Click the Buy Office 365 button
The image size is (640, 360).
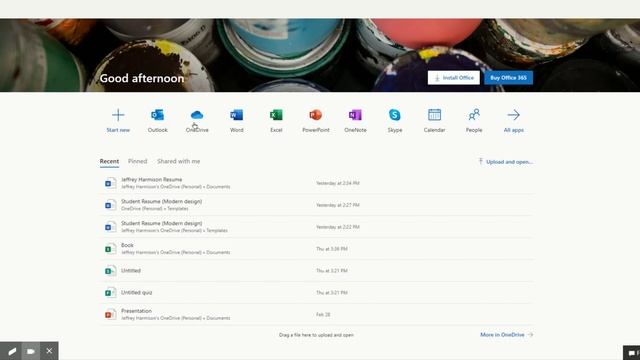(x=508, y=78)
